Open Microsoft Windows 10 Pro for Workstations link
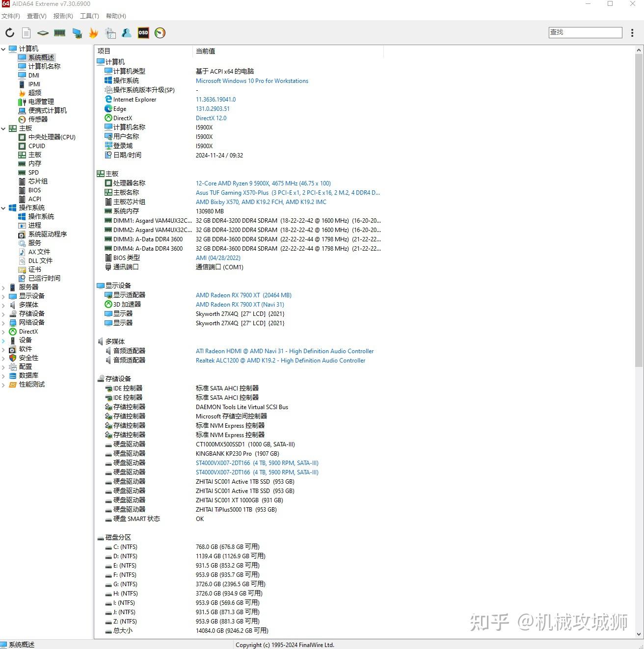This screenshot has height=649, width=644. (252, 81)
